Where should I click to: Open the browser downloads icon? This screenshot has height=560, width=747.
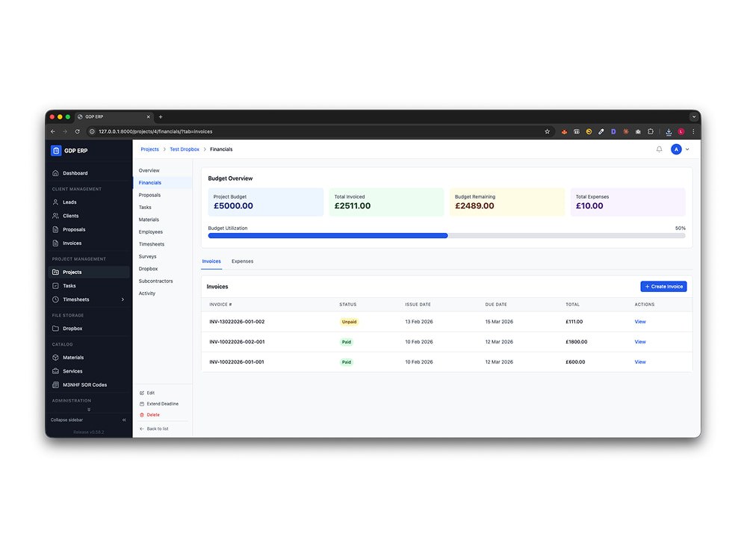[x=669, y=132]
